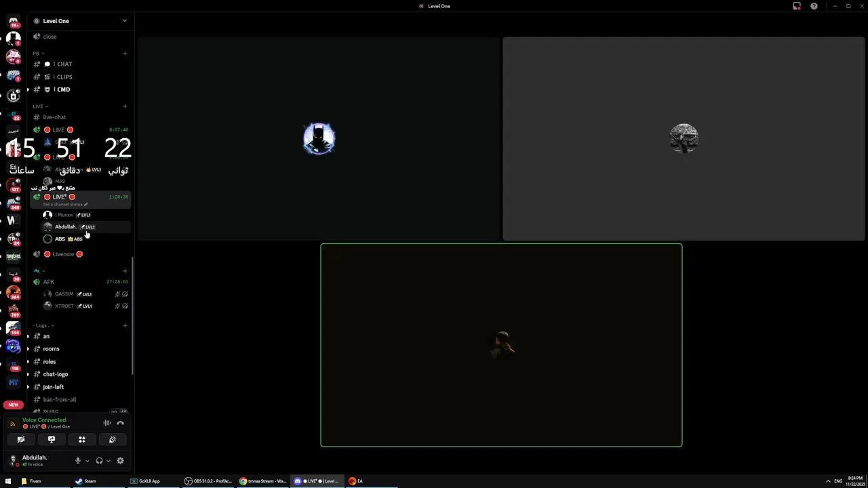868x488 pixels.
Task: Open the ban-from-all channel
Action: pos(81,400)
